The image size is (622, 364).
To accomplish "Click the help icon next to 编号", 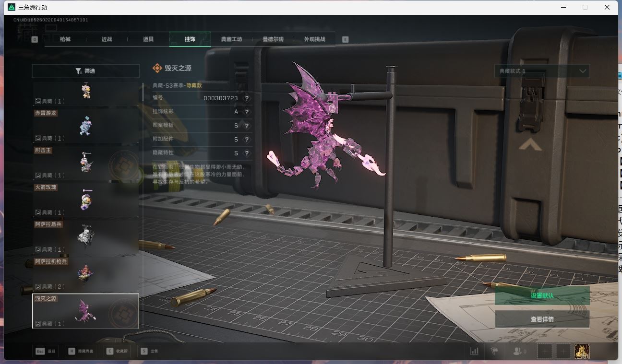I will point(247,98).
